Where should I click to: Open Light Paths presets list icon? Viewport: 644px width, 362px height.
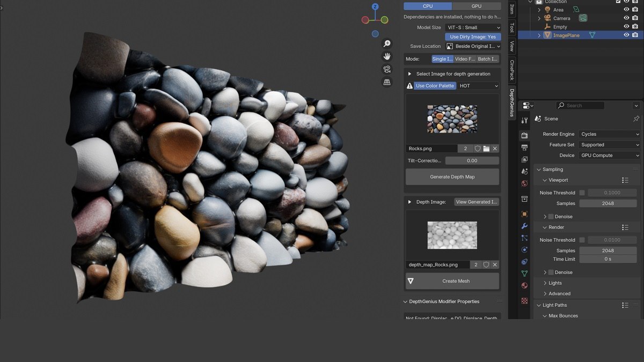coord(625,305)
